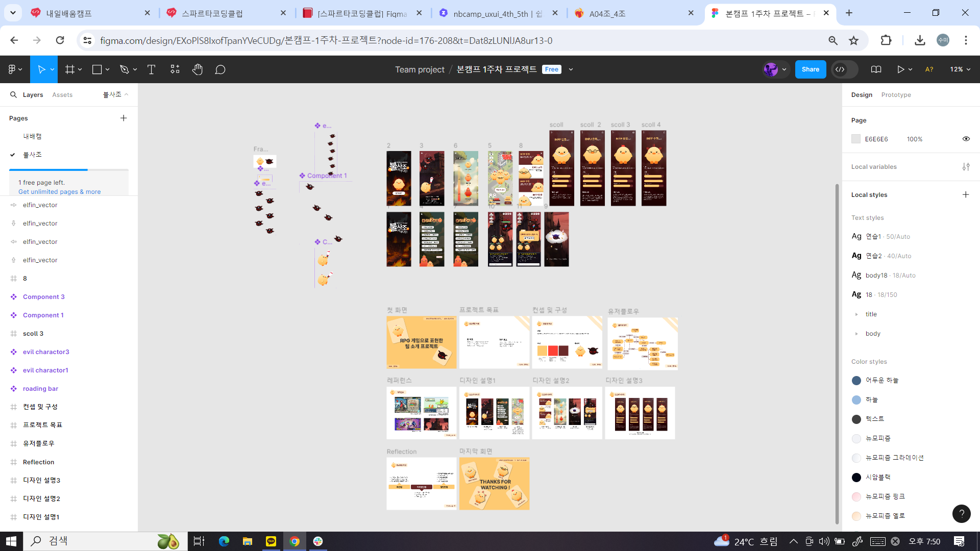The height and width of the screenshot is (551, 980).
Task: Select the Text tool
Action: [151, 69]
